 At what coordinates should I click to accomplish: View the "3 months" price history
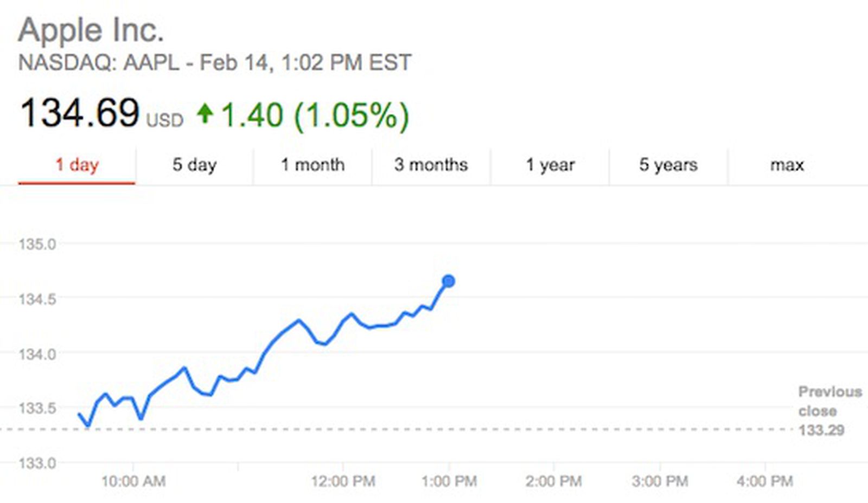click(x=431, y=165)
